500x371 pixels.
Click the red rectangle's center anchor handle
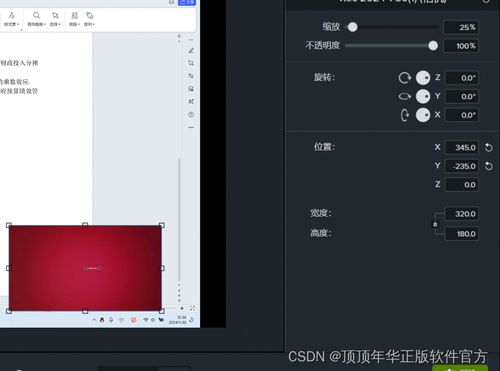coord(85,268)
